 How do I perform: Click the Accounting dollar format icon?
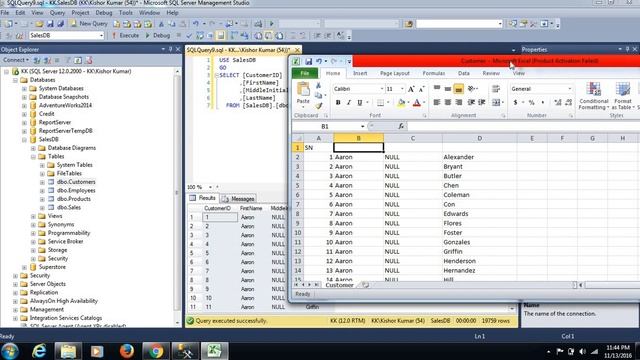516,102
